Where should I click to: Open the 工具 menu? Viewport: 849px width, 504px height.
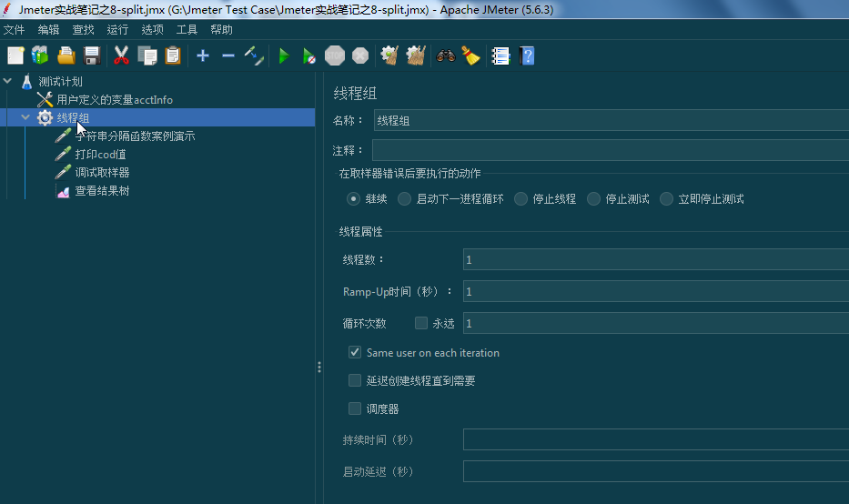(x=187, y=30)
